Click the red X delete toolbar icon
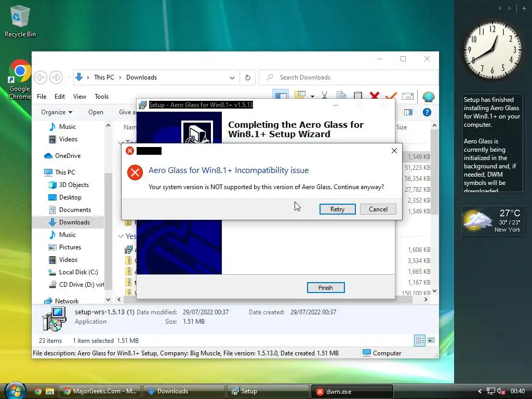This screenshot has width=532, height=399. (x=375, y=96)
